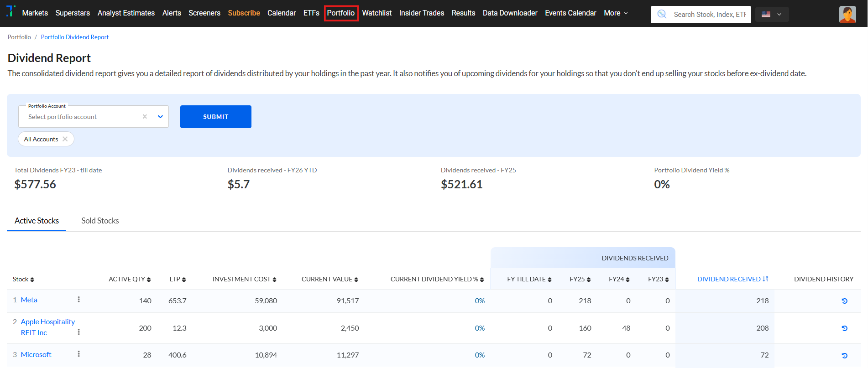Go to Superstars page

pos(73,13)
